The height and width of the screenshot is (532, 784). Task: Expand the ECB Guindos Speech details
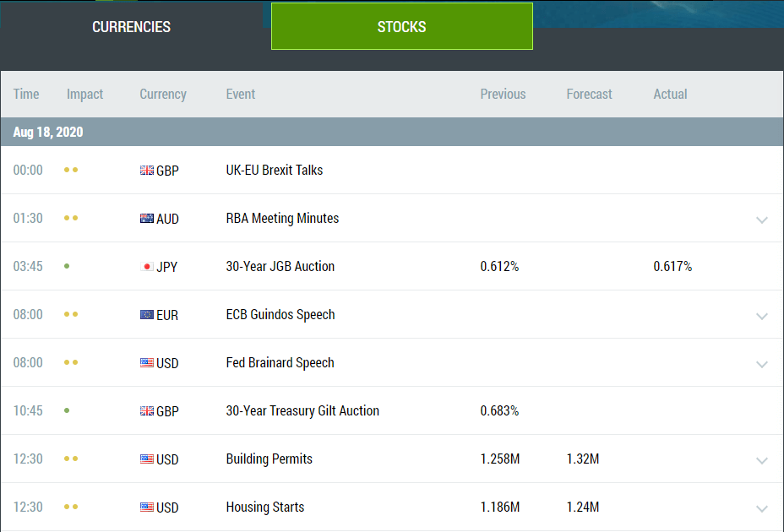762,316
